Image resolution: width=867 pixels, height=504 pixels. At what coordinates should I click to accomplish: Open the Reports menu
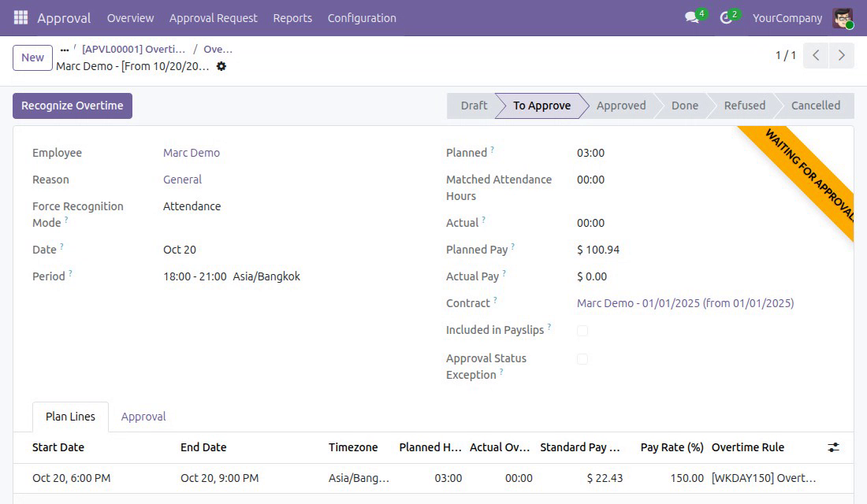click(292, 18)
